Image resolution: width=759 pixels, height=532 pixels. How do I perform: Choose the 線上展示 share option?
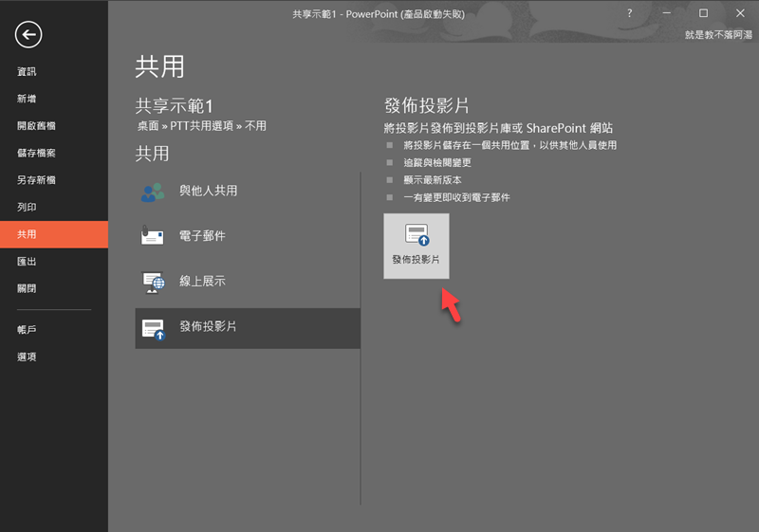tap(248, 281)
